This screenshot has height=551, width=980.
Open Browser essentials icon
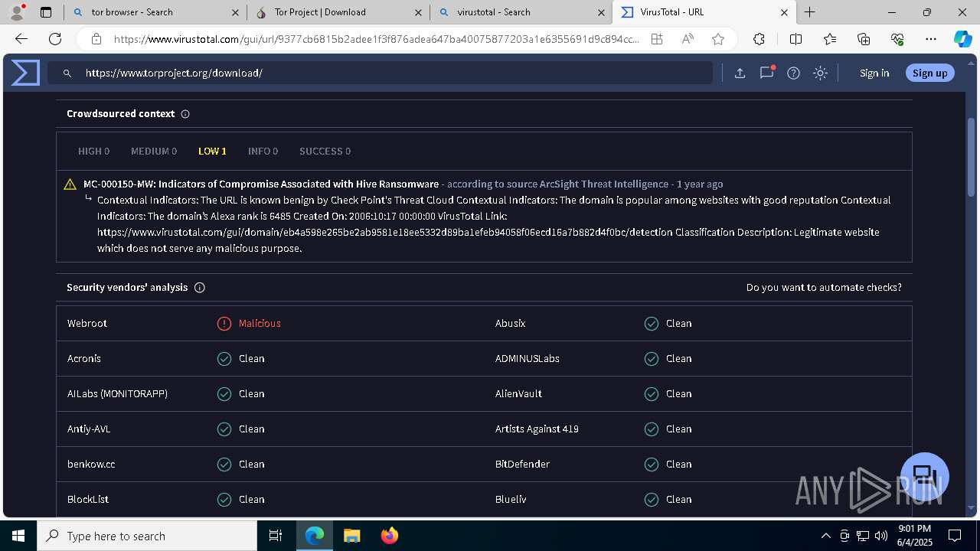(897, 39)
